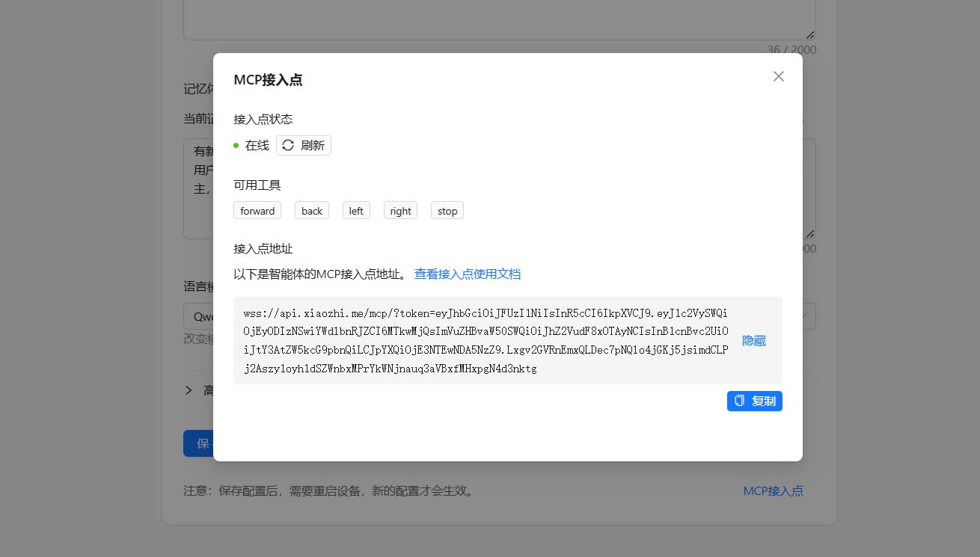980x557 pixels.
Task: Open 查看接入点使用文档 link
Action: [x=468, y=274]
